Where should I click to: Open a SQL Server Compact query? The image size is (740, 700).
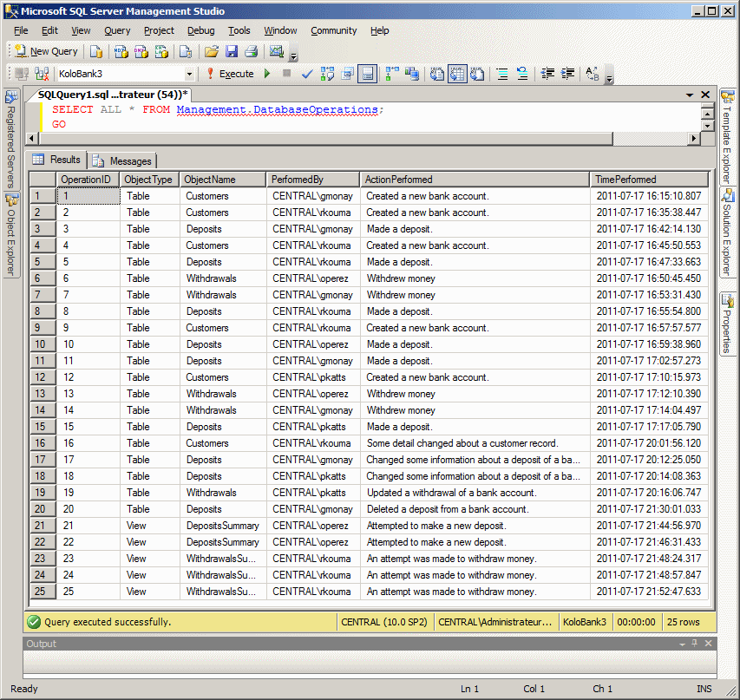pyautogui.click(x=186, y=51)
